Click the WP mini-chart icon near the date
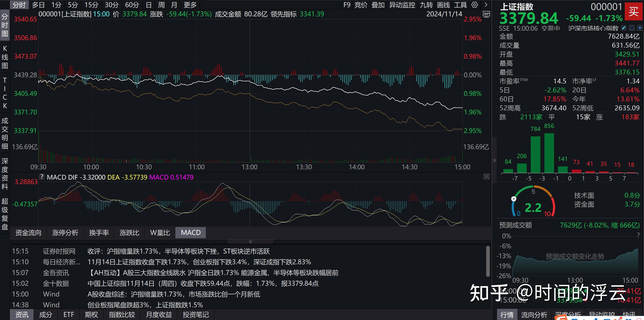Viewport: 644px width, 320px height. tap(486, 15)
